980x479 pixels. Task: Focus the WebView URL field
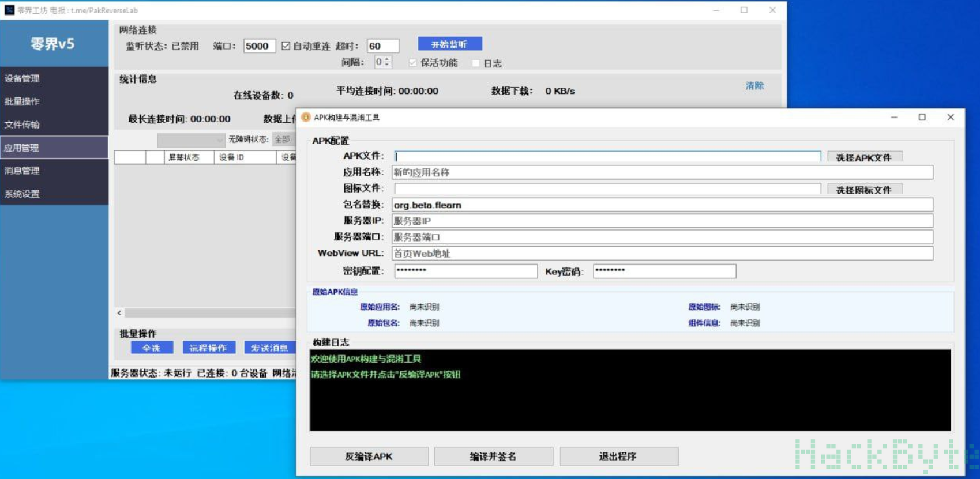662,253
